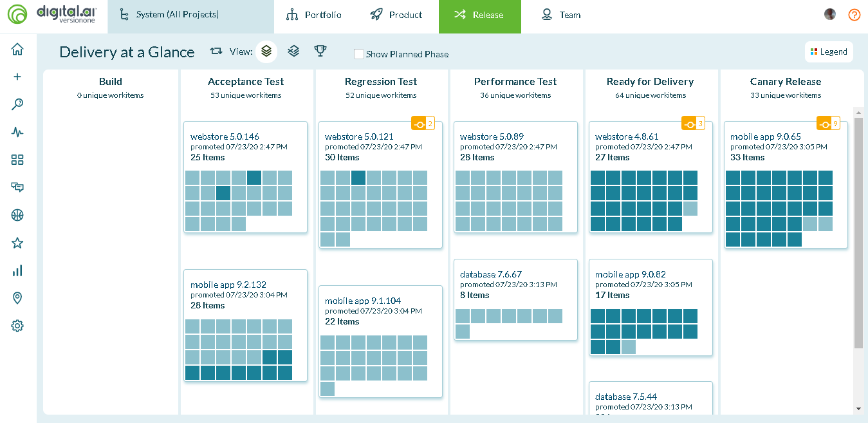The image size is (868, 423).
Task: Enable the Show Planned Phase checkbox
Action: [359, 54]
